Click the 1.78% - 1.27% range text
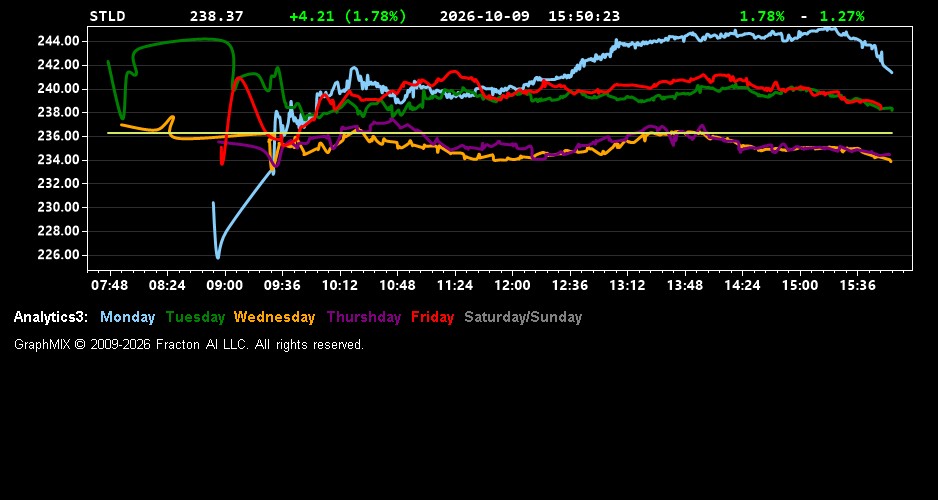 (x=802, y=17)
